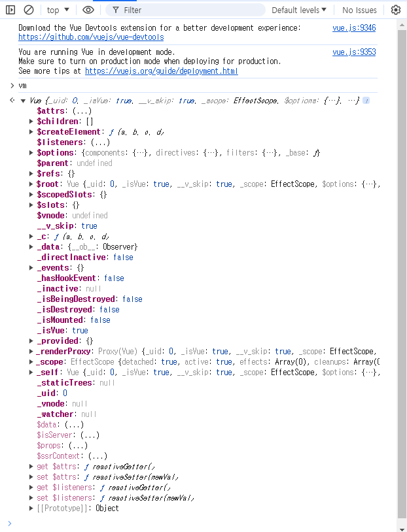Viewport: 407px width, 532px height.
Task: Expand the _renderProxy Proxy entry
Action: tap(31, 351)
